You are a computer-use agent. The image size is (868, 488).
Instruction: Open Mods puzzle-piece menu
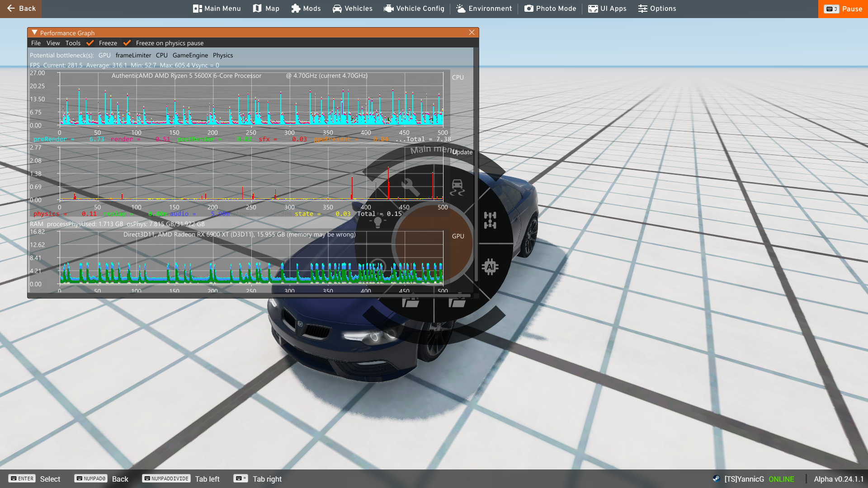click(x=306, y=9)
